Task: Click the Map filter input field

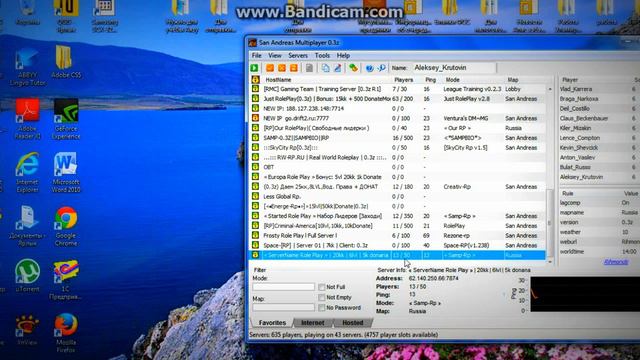Action: (283, 307)
